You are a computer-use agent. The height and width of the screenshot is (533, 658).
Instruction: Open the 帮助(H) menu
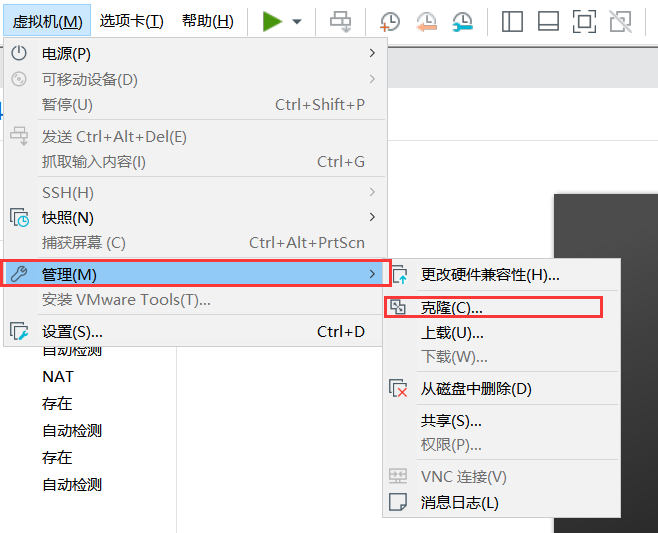(208, 21)
